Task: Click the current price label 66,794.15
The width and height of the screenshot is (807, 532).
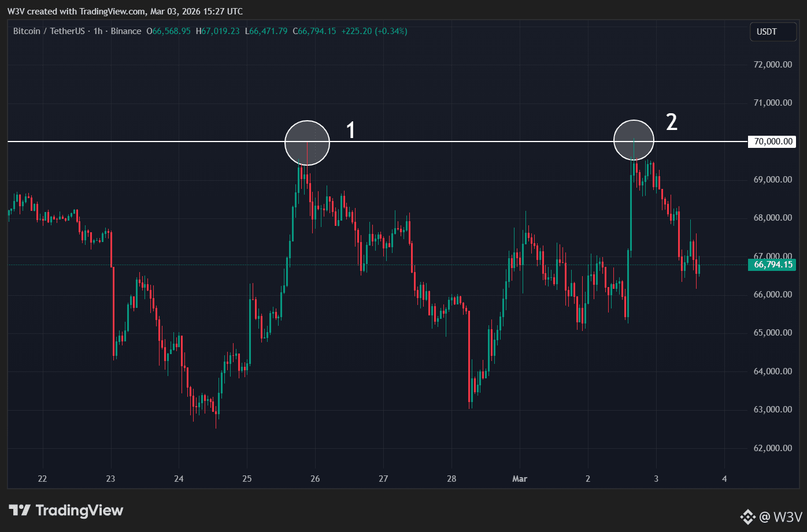Action: tap(772, 265)
